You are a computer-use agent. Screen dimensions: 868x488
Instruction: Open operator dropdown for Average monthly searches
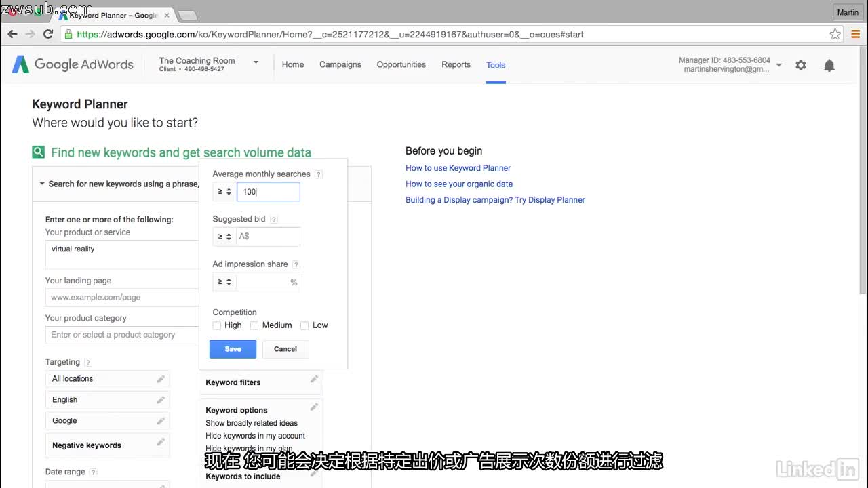(224, 192)
